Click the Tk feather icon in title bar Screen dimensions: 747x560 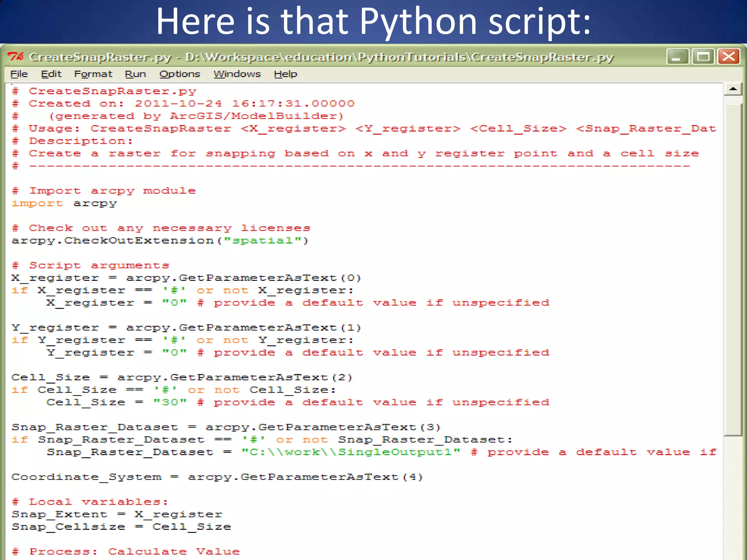pyautogui.click(x=16, y=57)
